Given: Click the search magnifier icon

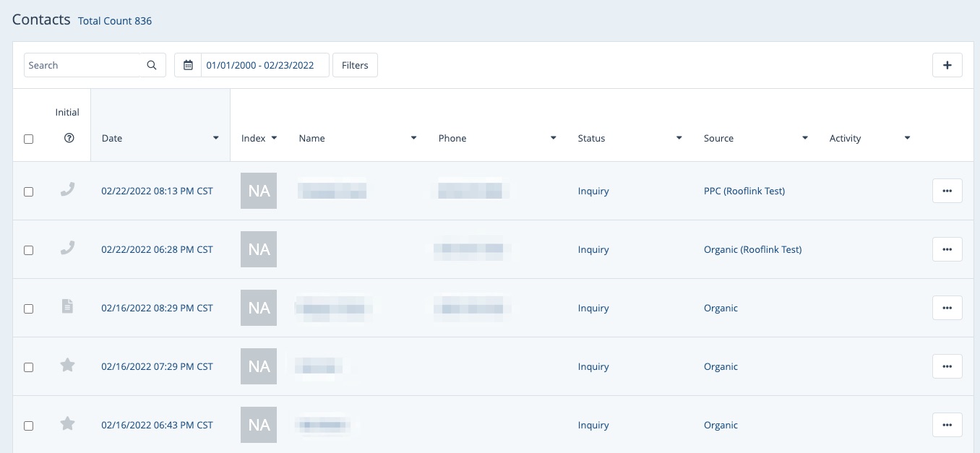Looking at the screenshot, I should tap(152, 65).
